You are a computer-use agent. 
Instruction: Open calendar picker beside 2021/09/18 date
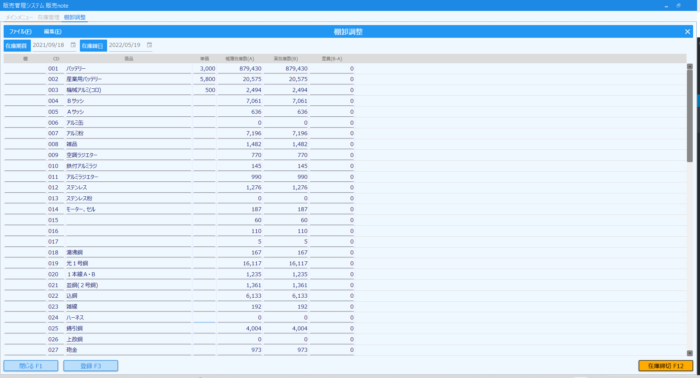73,45
